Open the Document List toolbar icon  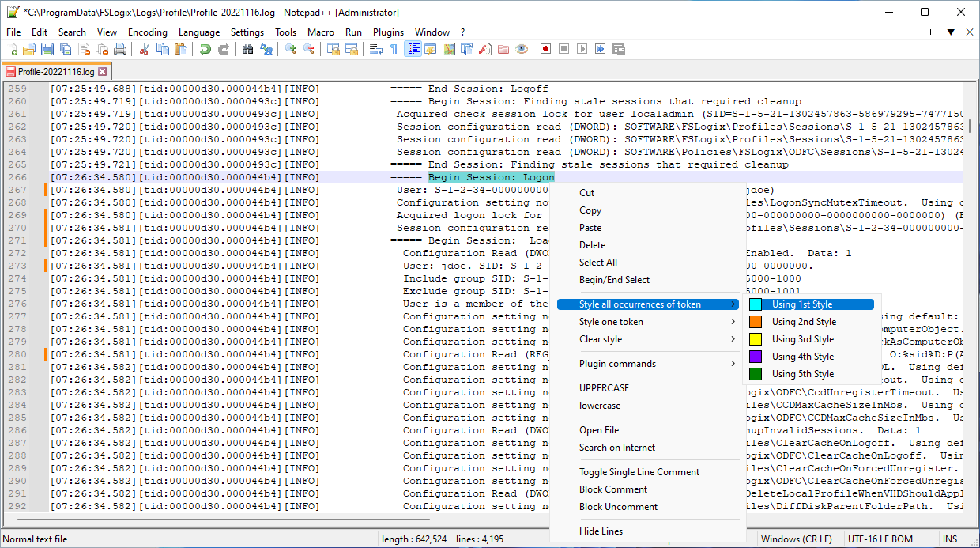(467, 49)
